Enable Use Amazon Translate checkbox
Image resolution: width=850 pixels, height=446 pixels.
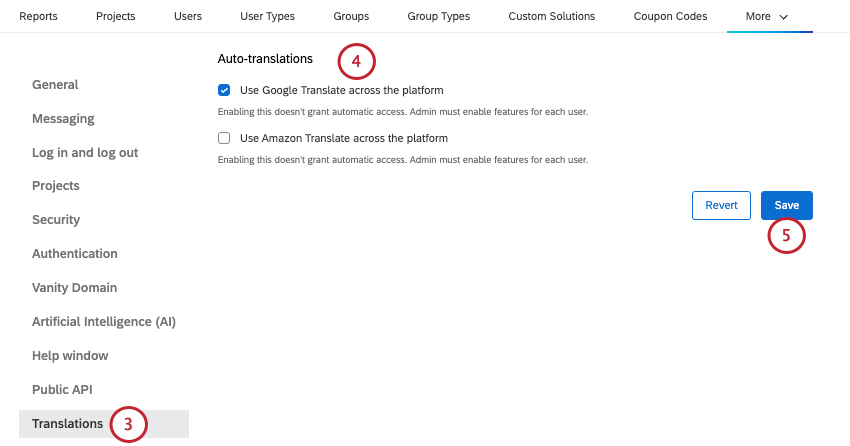(x=224, y=138)
